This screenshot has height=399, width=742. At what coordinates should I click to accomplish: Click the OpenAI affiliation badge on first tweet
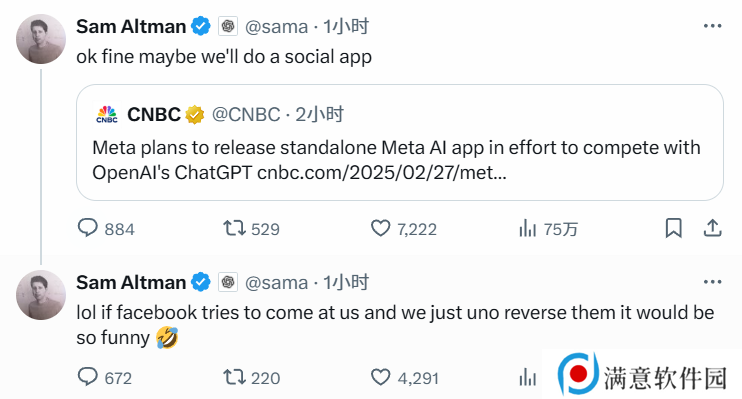click(x=228, y=26)
